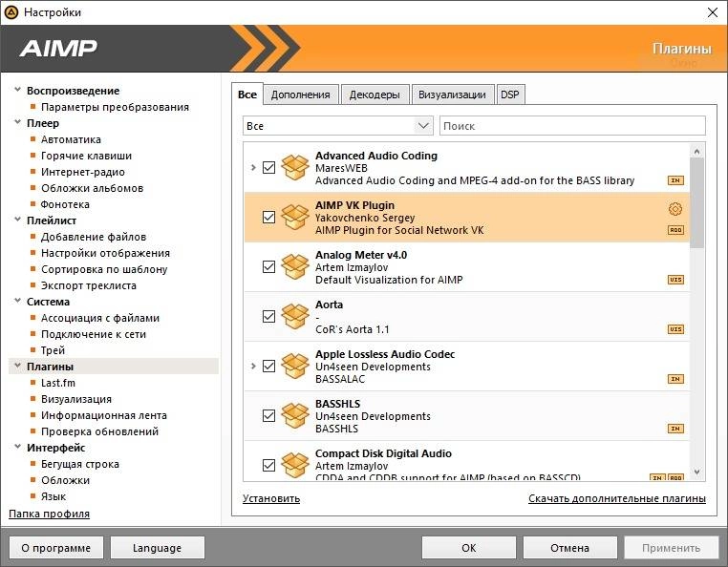Collapse the Плейлист tree section
This screenshot has width=728, height=567.
[x=17, y=220]
